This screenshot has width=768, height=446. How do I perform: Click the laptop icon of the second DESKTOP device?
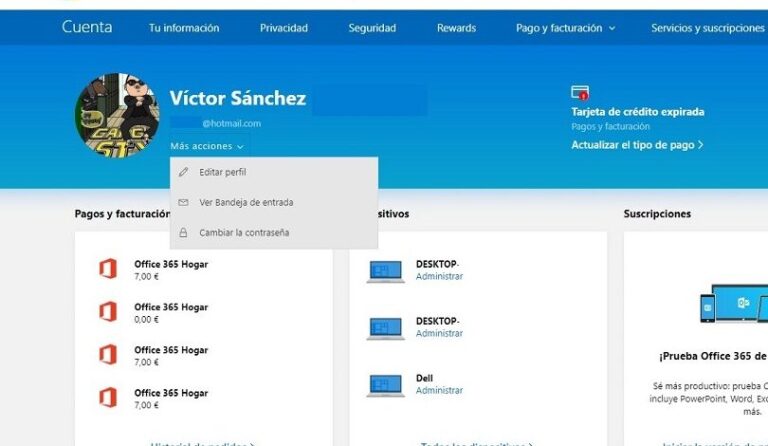click(385, 328)
